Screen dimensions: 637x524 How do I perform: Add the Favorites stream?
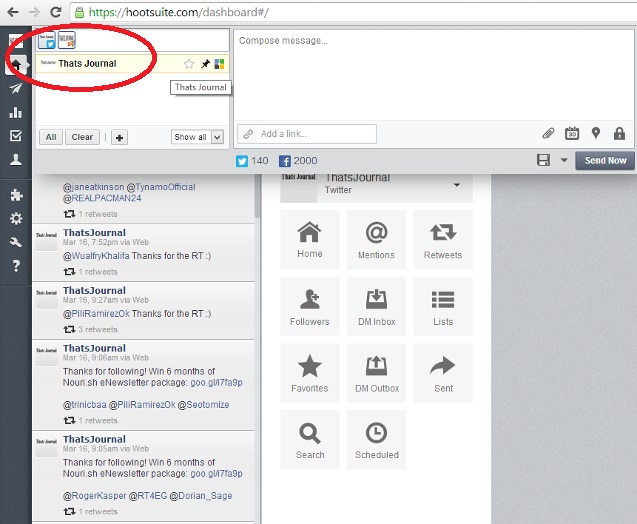coord(310,373)
